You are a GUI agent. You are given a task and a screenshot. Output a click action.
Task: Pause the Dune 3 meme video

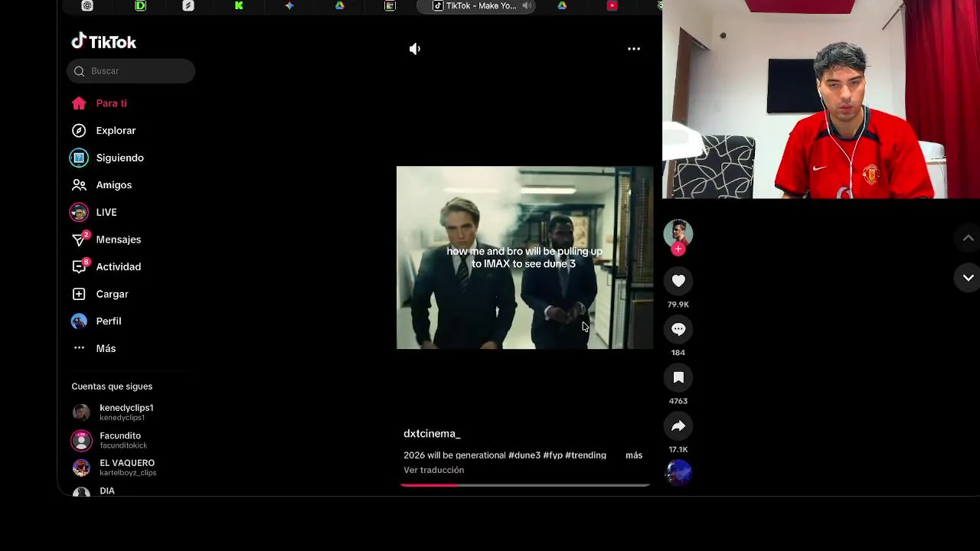(x=524, y=258)
